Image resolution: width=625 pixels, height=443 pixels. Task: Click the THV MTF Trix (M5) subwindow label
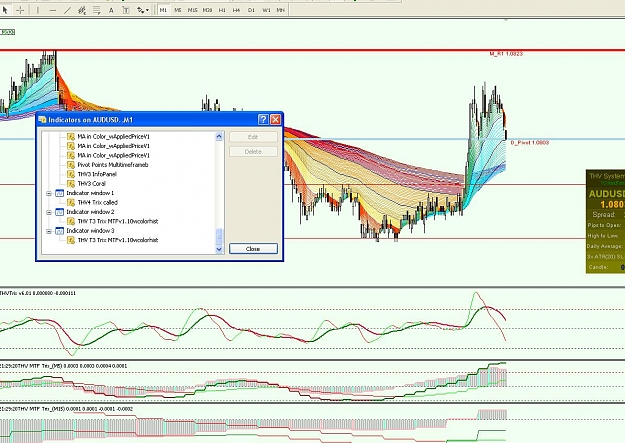64,366
